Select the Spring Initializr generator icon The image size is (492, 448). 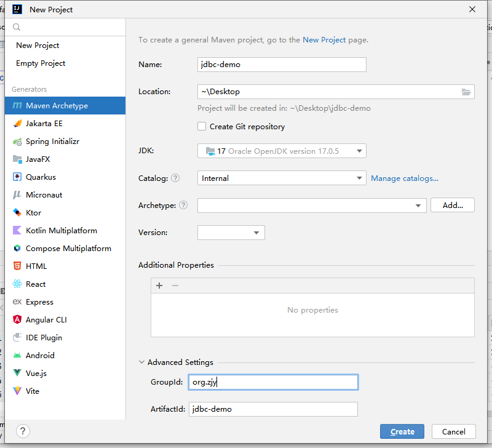point(17,142)
